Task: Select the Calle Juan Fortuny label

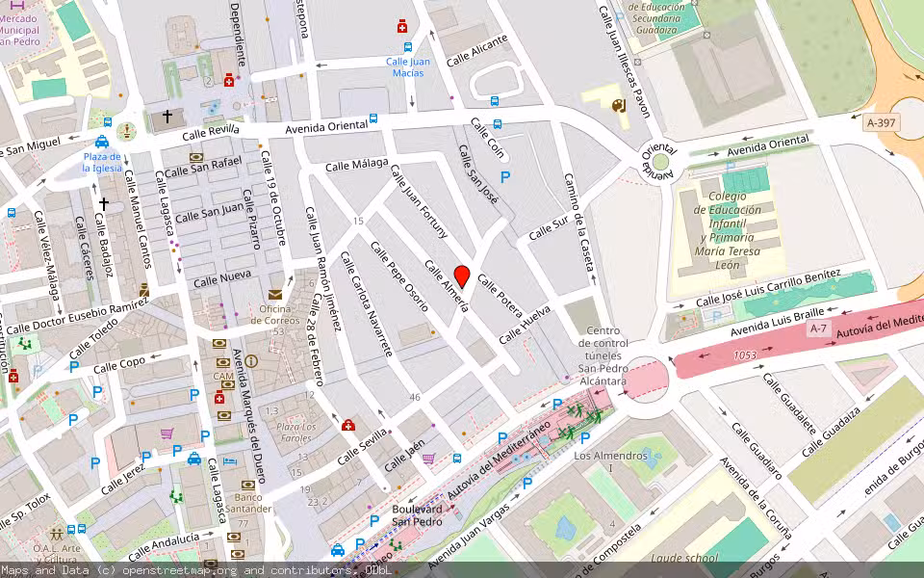Action: point(419,201)
